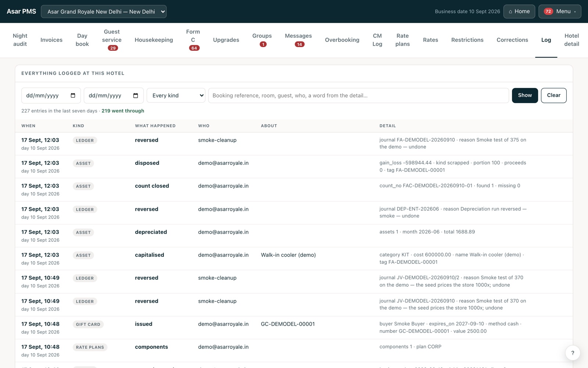
Task: Click the Guest service 29 badge
Action: pos(113,48)
